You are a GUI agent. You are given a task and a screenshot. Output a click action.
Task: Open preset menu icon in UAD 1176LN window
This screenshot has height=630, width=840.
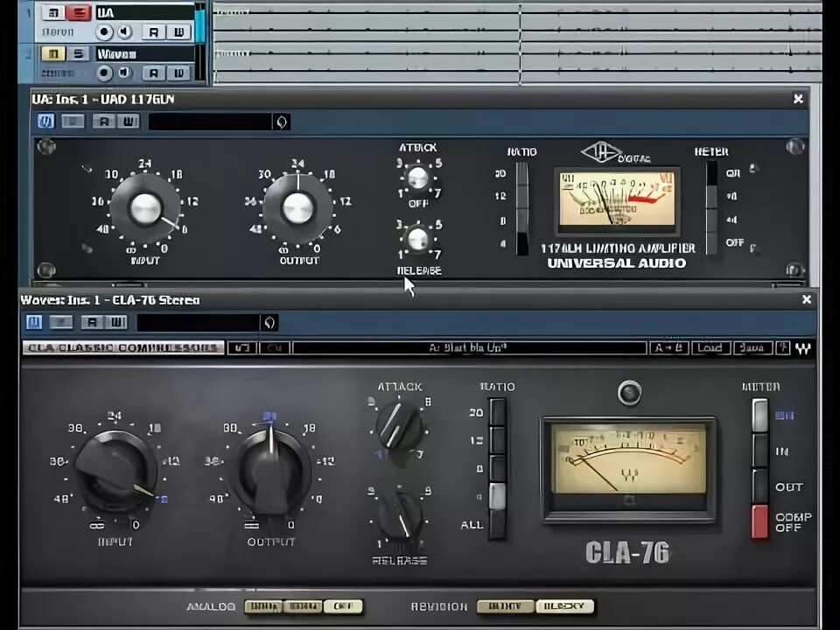[x=282, y=122]
